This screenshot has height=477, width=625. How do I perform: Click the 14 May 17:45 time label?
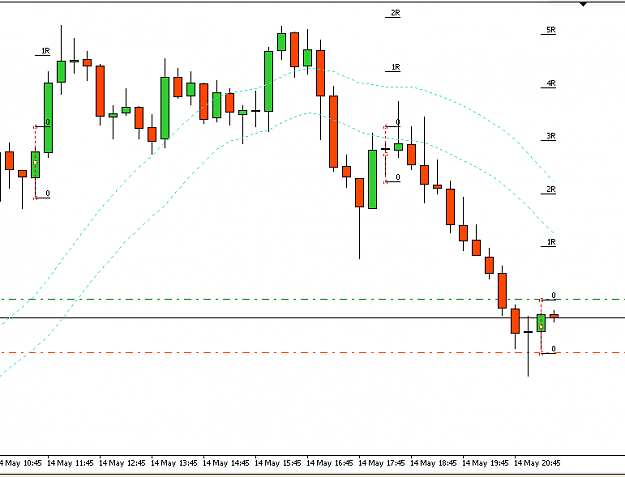tap(381, 463)
